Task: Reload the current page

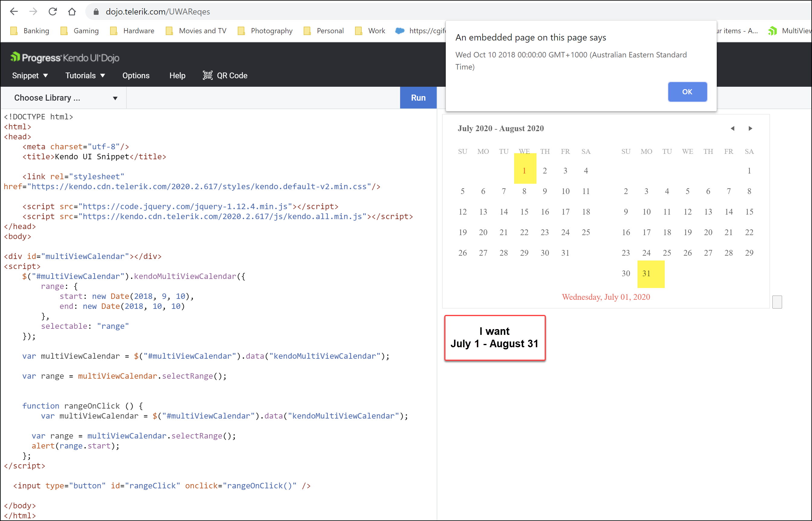Action: pyautogui.click(x=52, y=11)
